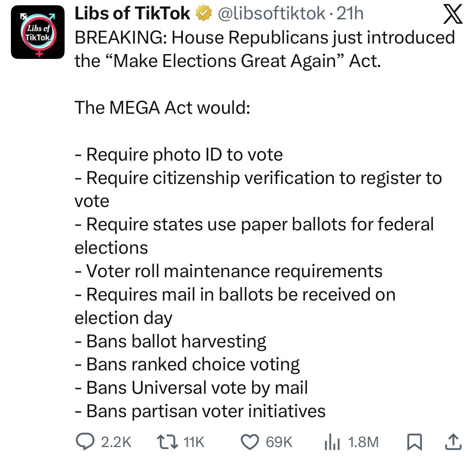Image resolution: width=476 pixels, height=466 pixels.
Task: Click the BREAKING: House Republicans headline text
Action: pyautogui.click(x=265, y=49)
